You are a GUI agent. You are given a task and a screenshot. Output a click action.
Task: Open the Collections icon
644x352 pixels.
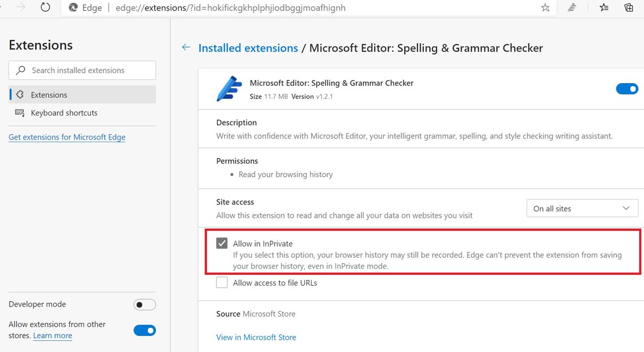629,7
